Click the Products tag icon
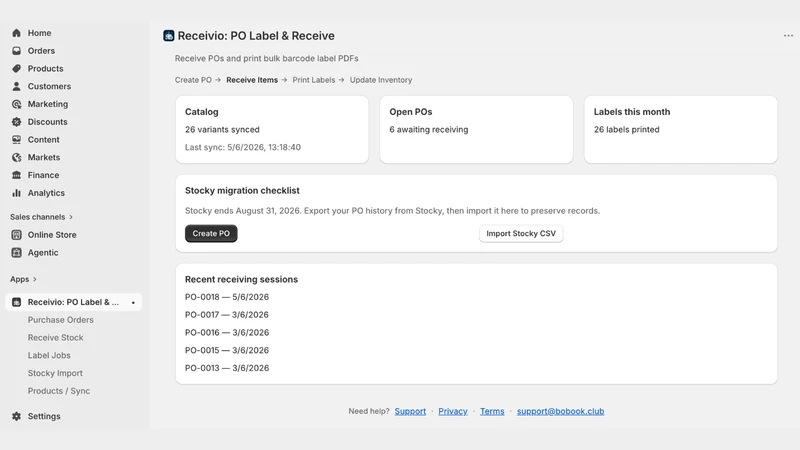 [x=16, y=68]
